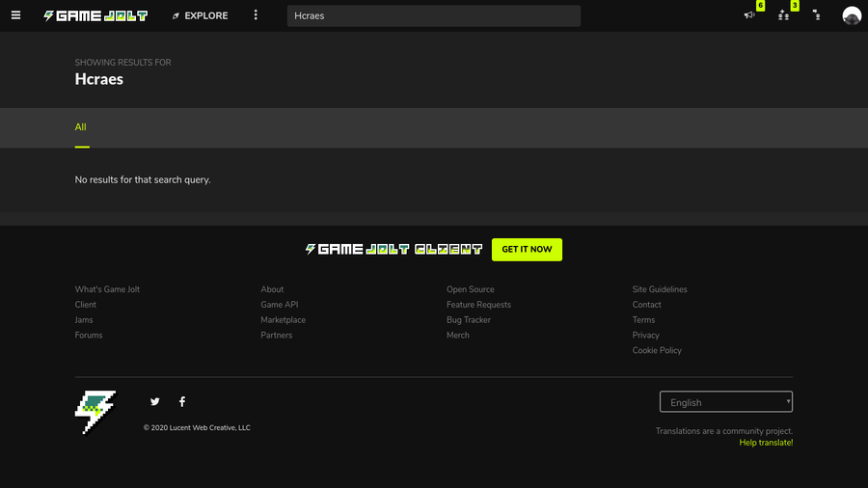Open the Privacy footer link
Viewport: 868px width, 488px height.
pyautogui.click(x=645, y=336)
